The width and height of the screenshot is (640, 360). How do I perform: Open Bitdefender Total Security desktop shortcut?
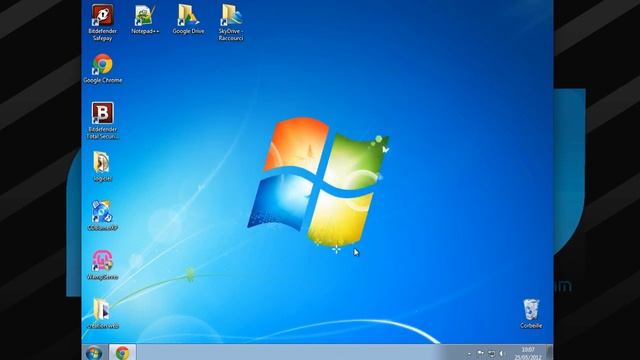click(x=102, y=120)
